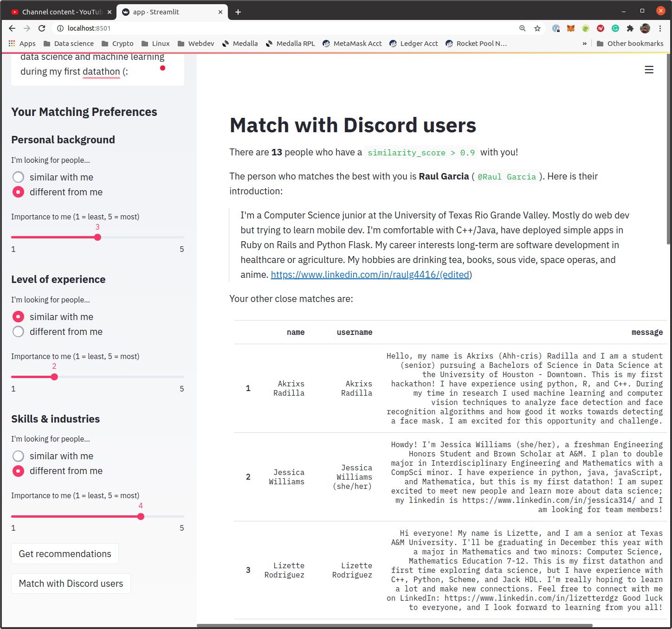Open the Ledger Acct bookmark
Viewport: 672px width, 629px height.
[414, 44]
